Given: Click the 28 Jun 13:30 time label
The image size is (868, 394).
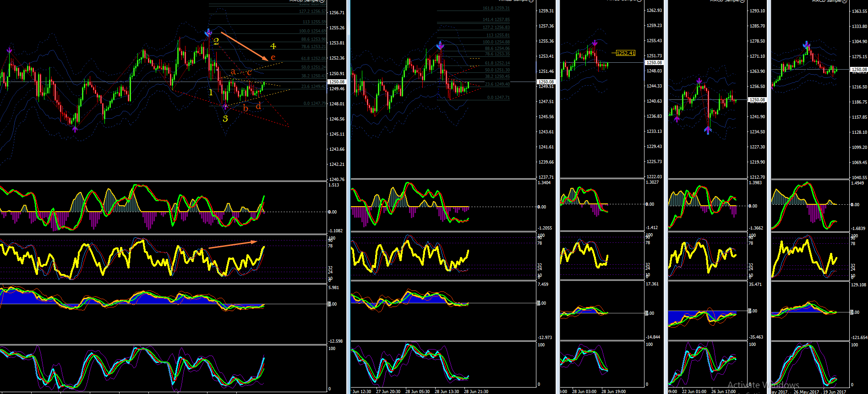Looking at the screenshot, I should click(447, 392).
